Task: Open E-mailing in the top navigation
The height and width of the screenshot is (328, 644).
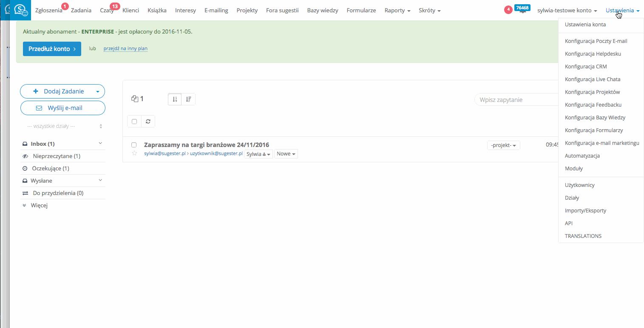Action: click(216, 10)
